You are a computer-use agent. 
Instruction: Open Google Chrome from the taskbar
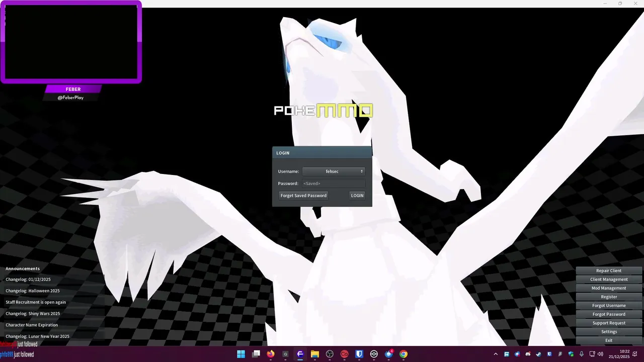(x=404, y=354)
